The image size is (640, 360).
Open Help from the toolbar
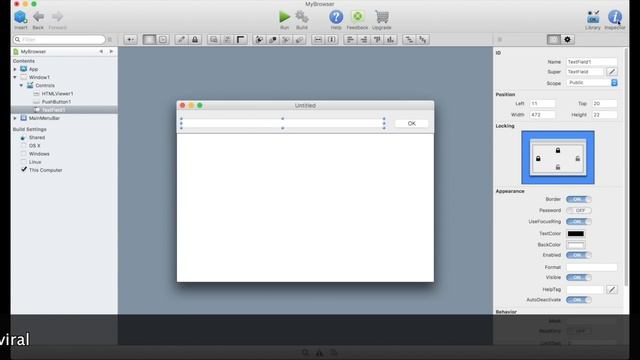coord(336,17)
